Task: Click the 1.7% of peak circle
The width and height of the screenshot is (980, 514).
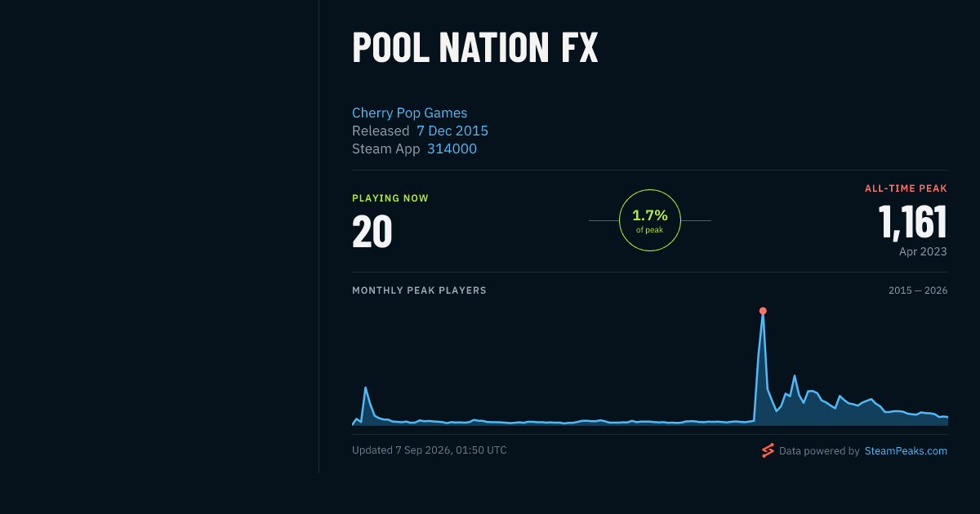Action: coord(650,220)
